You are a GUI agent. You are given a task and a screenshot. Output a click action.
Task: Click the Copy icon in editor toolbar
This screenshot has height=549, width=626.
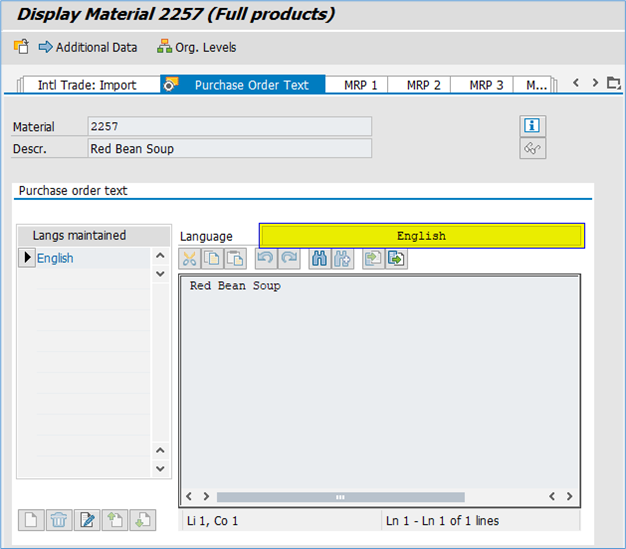tap(212, 259)
